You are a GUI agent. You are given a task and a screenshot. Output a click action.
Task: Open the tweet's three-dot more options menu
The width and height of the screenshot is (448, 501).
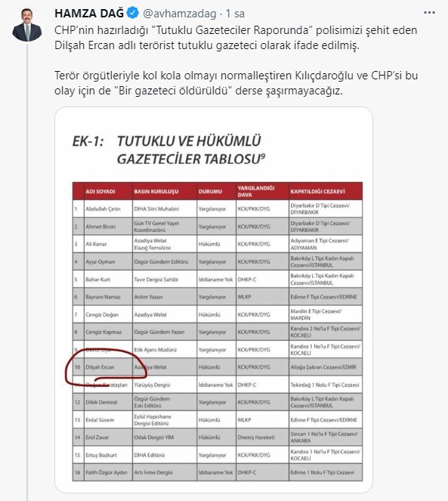click(x=429, y=13)
